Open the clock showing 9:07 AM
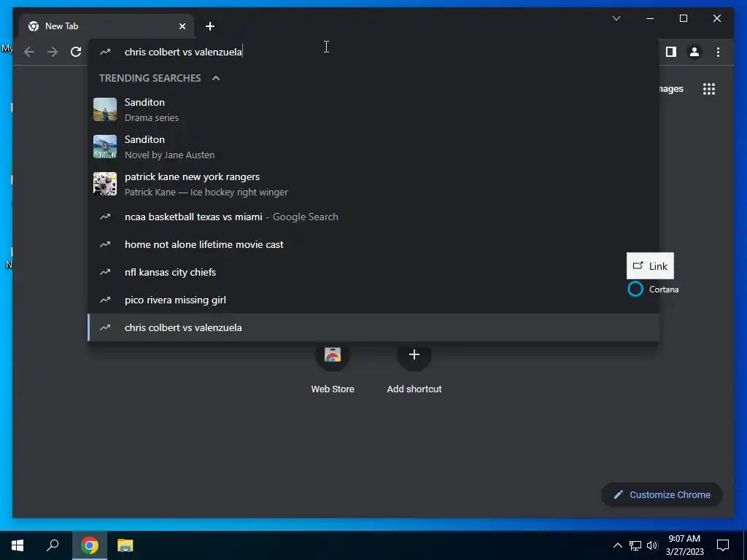 coord(684,545)
